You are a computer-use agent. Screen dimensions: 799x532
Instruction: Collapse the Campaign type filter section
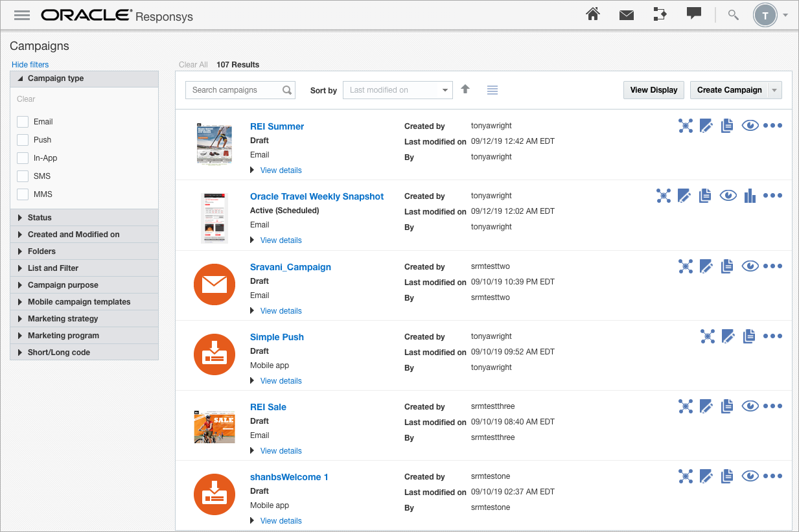(x=84, y=78)
